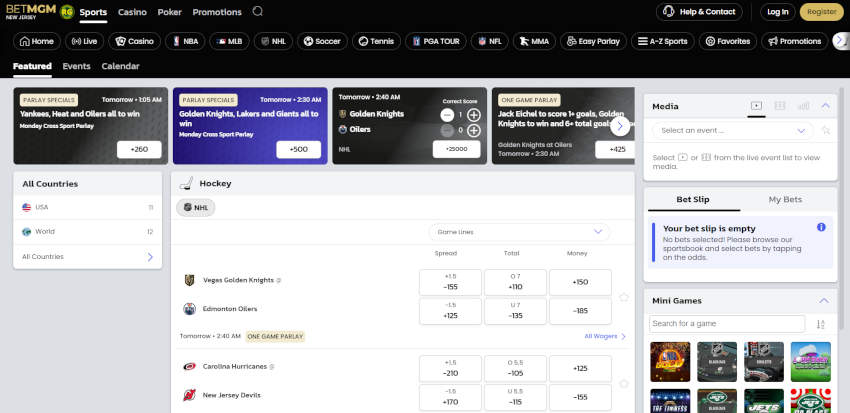Pick Under 7 total at -135
Screen dimensions: 850x413
point(515,311)
